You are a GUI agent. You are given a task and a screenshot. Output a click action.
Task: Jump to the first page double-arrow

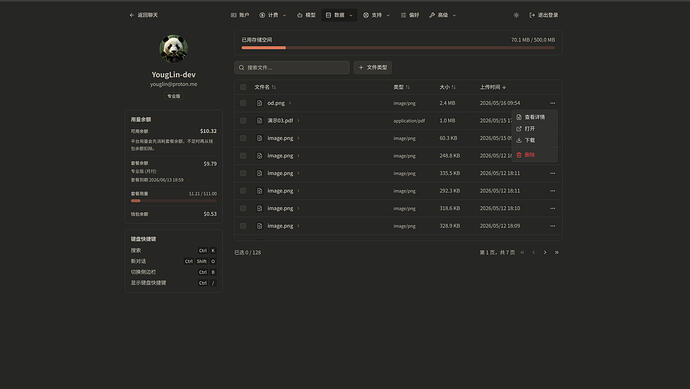(x=522, y=252)
